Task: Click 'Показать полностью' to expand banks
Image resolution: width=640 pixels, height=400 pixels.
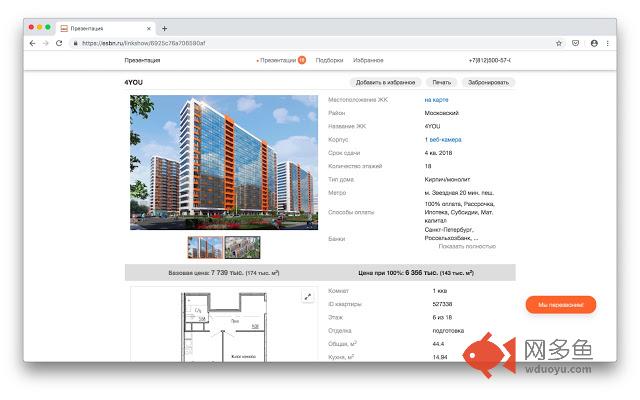Action: 467,247
